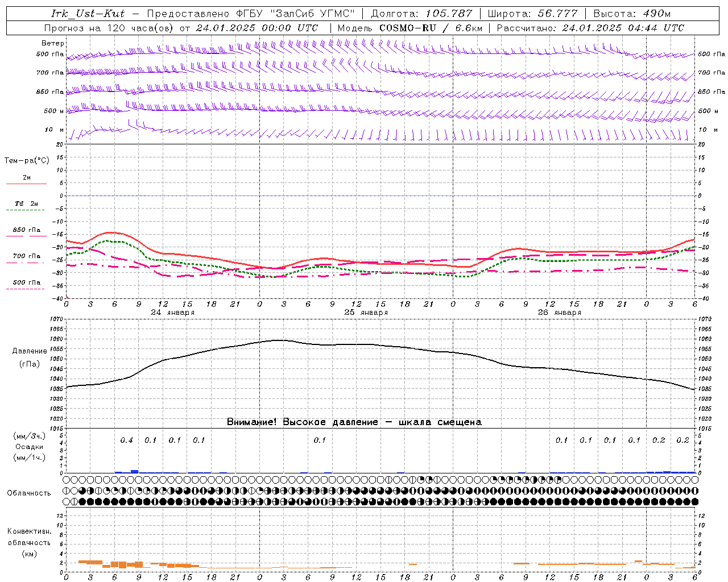The width and height of the screenshot is (728, 582).
Task: Click the (мм/1ч.) precipitation unit label
Action: [29, 458]
